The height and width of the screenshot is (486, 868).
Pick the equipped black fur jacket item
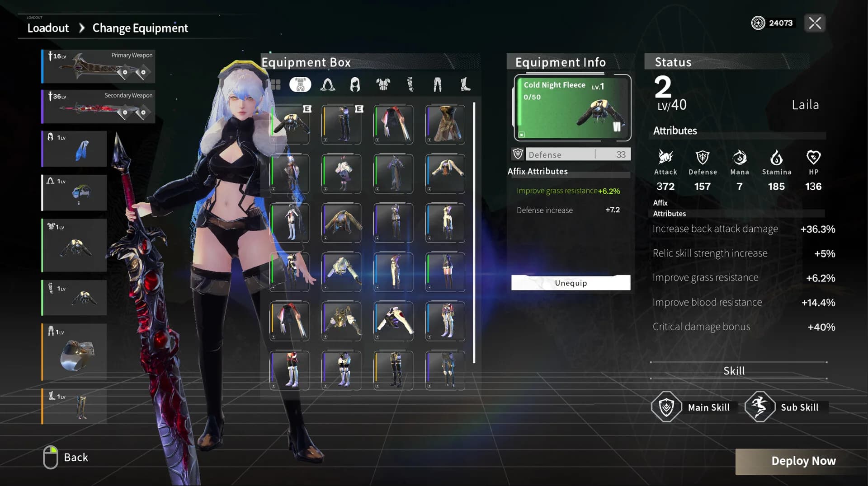tap(290, 125)
